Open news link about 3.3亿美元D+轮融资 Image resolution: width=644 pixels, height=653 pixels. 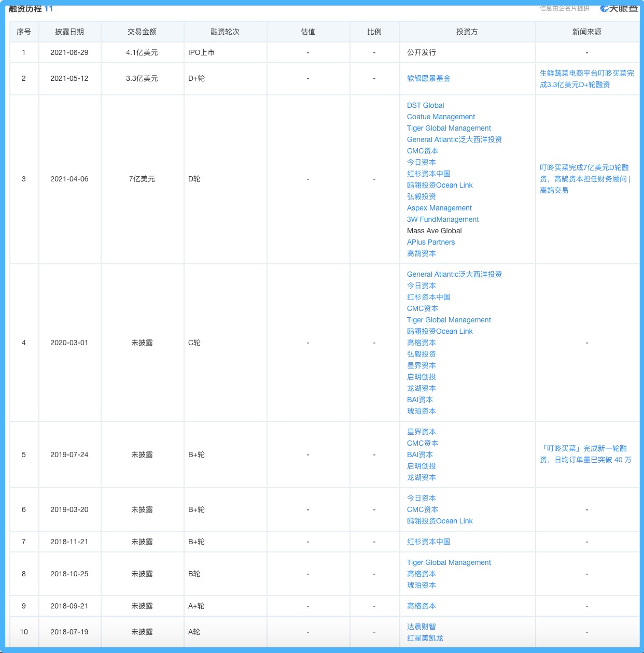586,79
